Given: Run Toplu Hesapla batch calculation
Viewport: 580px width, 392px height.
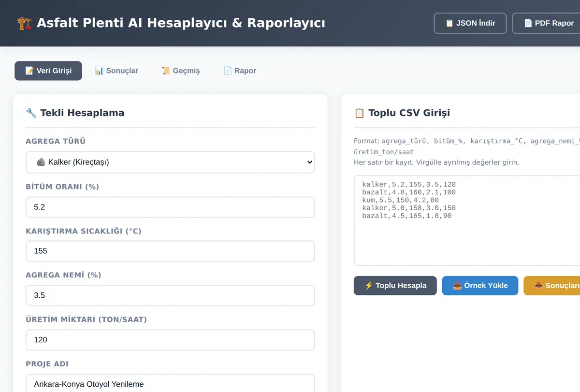Looking at the screenshot, I should [x=395, y=286].
